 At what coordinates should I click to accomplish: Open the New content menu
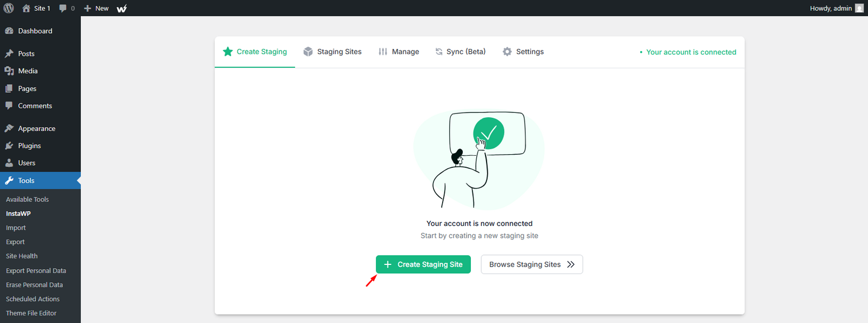coord(96,8)
